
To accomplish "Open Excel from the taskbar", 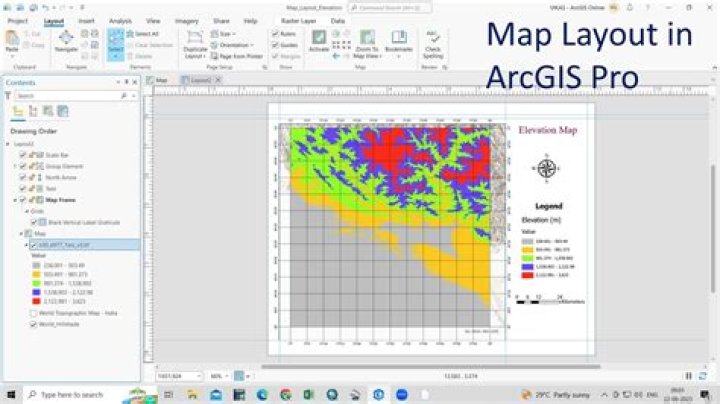I will tap(308, 394).
